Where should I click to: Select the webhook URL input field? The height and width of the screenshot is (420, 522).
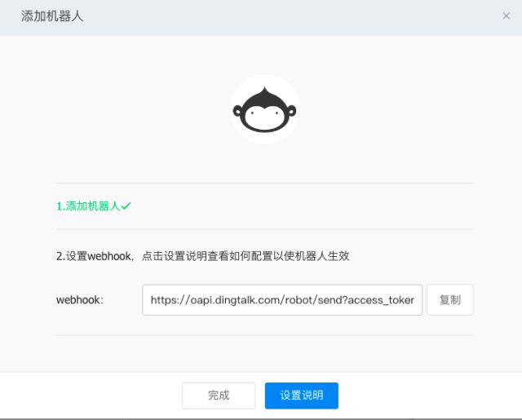point(282,299)
